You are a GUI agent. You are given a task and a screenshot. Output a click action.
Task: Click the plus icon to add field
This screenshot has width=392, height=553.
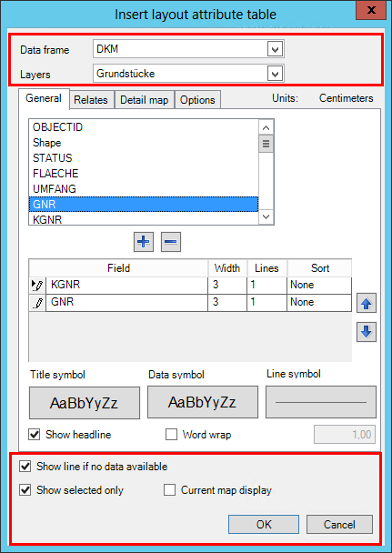point(144,242)
